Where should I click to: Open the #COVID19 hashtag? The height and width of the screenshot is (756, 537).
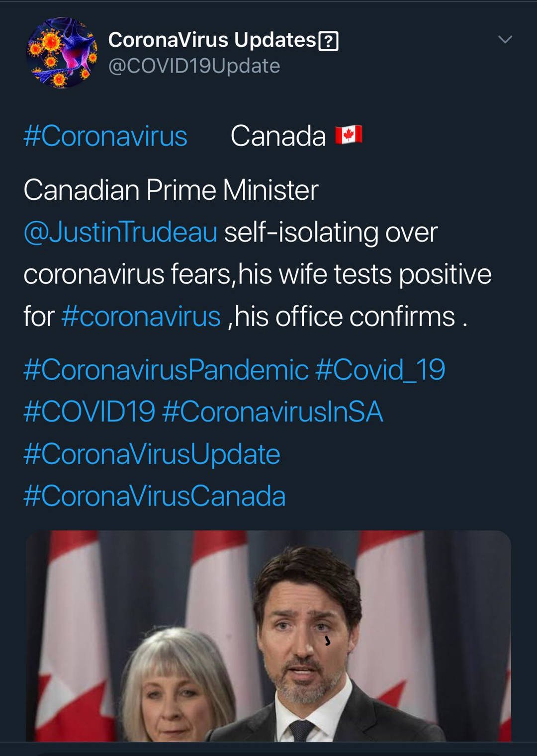pyautogui.click(x=89, y=412)
